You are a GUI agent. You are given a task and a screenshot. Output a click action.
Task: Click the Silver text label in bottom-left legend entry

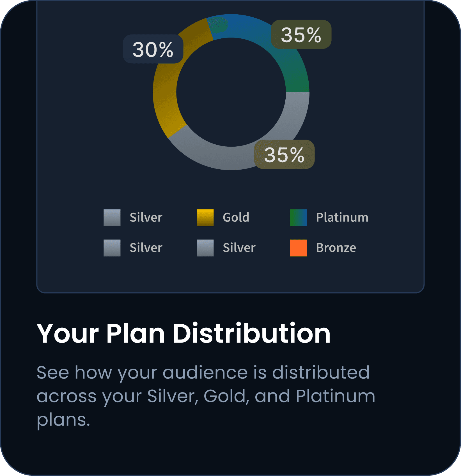(x=146, y=248)
